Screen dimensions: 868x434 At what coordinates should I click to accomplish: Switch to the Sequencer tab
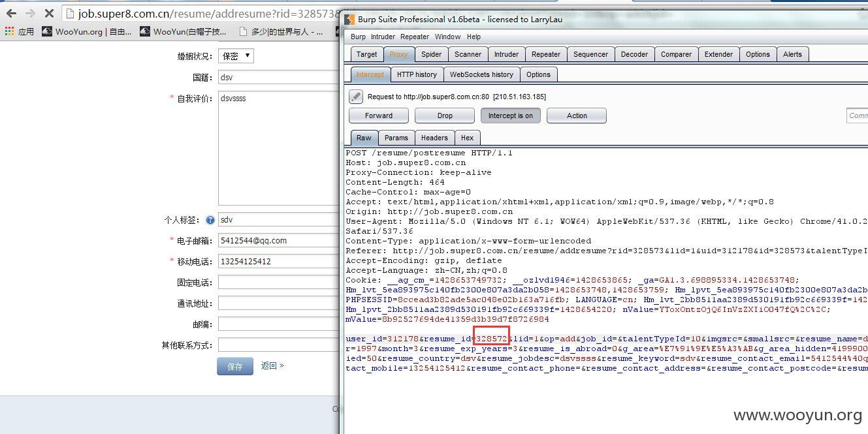pyautogui.click(x=590, y=54)
